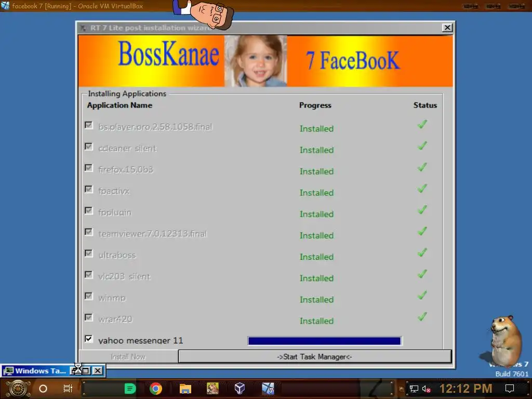This screenshot has width=532, height=399.
Task: Select the minimized Windows Task Manager title
Action: [41, 371]
